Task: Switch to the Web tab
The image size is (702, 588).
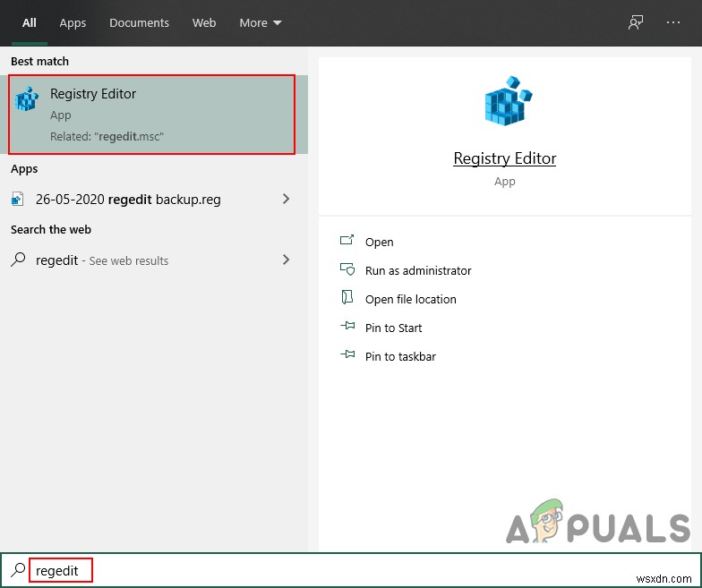Action: coord(204,23)
